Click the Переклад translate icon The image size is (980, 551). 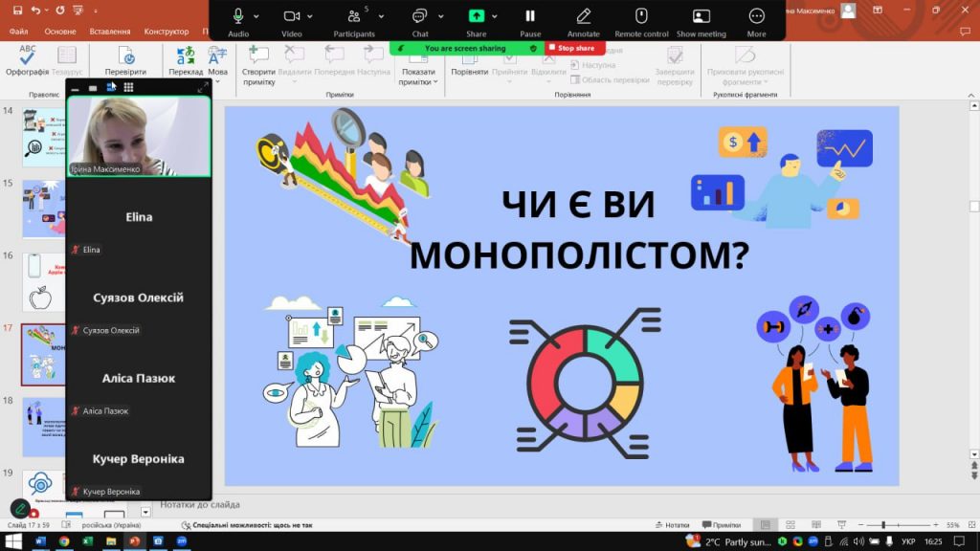[x=185, y=57]
